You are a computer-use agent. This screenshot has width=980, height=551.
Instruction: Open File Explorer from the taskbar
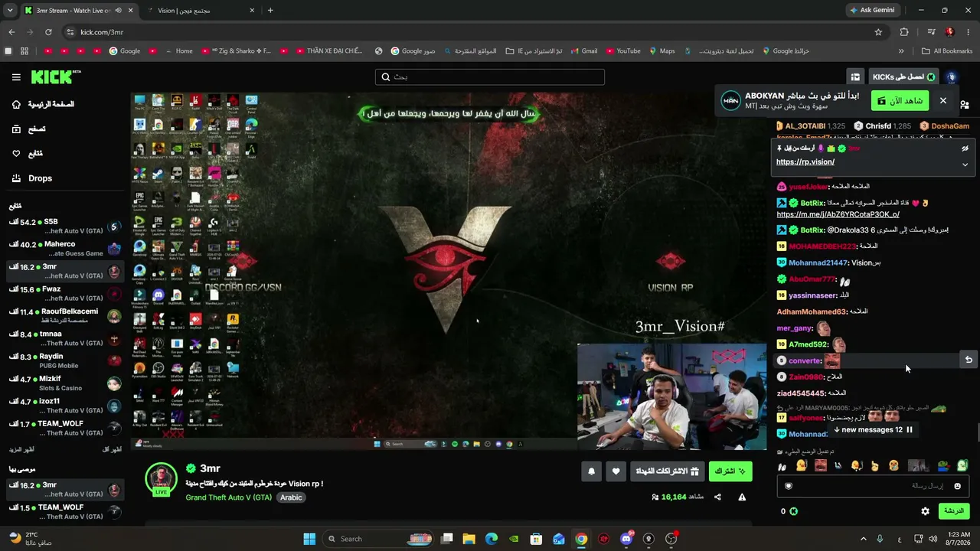pyautogui.click(x=469, y=539)
